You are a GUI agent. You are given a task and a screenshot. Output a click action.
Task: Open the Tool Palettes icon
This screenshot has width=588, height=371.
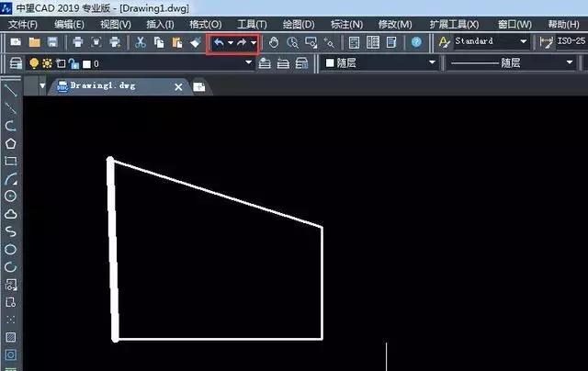point(391,42)
